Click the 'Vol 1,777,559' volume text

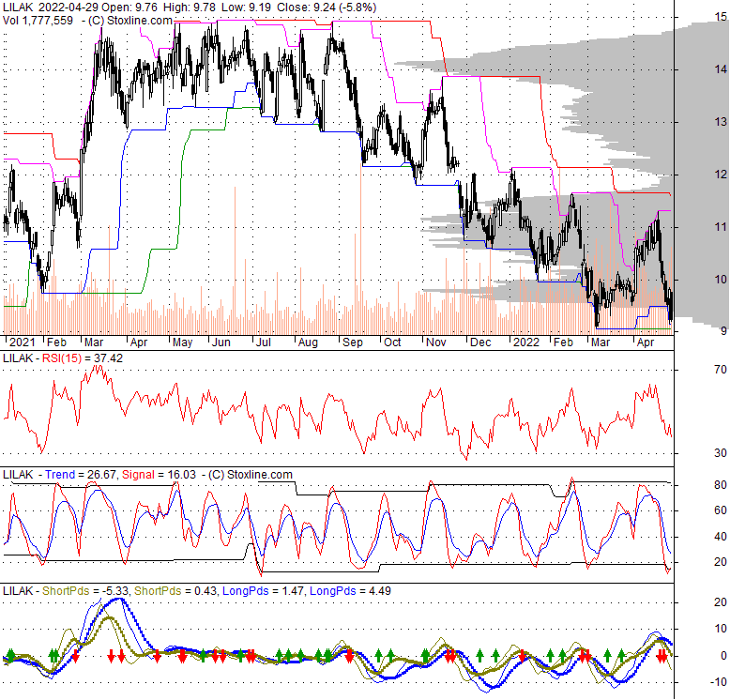coord(38,21)
